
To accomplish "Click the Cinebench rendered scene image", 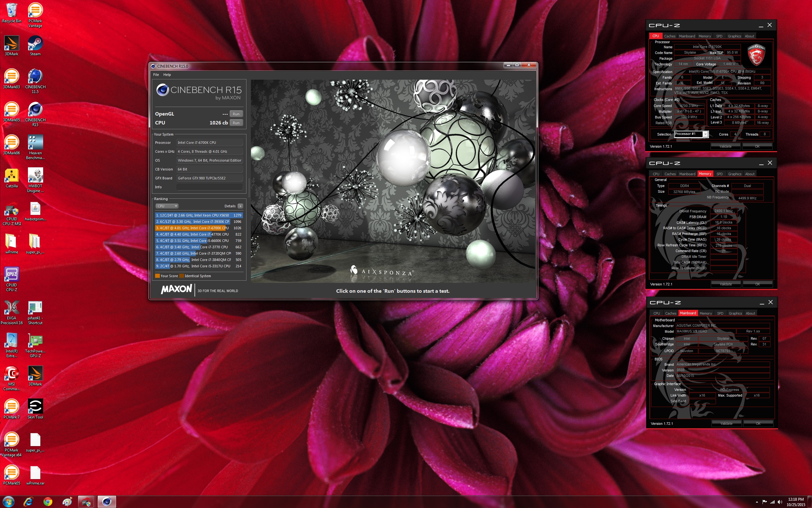I will tap(393, 181).
